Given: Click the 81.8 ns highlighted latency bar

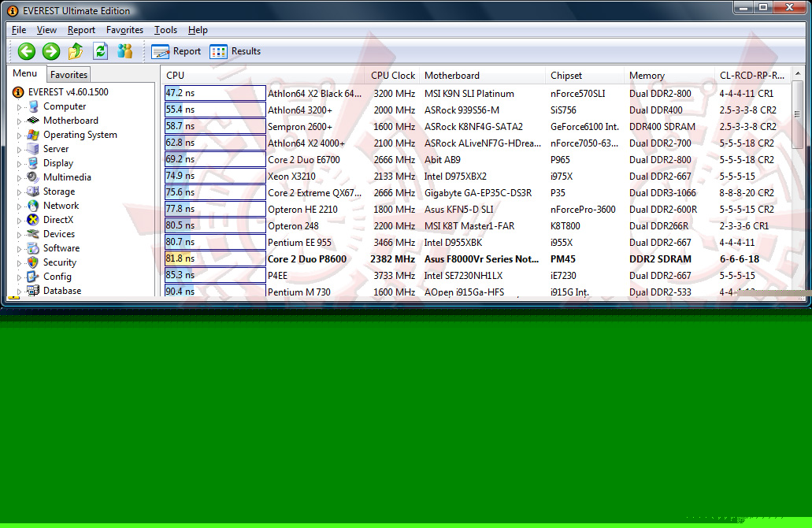Looking at the screenshot, I should (x=215, y=258).
